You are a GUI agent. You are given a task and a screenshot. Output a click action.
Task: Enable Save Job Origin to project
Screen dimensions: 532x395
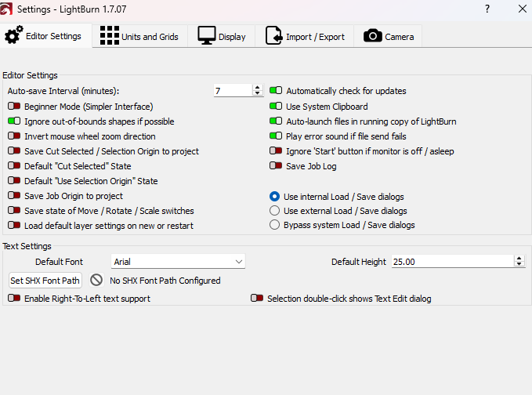click(14, 195)
